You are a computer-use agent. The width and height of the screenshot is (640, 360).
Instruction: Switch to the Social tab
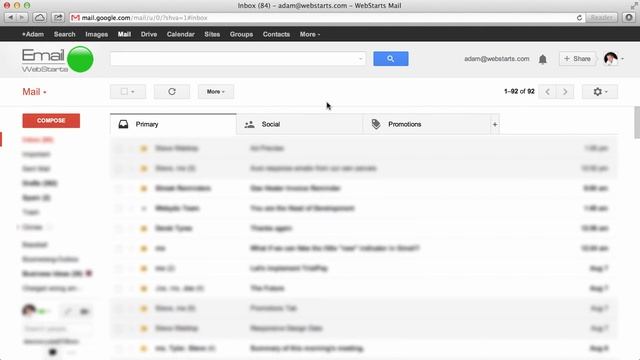tap(300, 124)
